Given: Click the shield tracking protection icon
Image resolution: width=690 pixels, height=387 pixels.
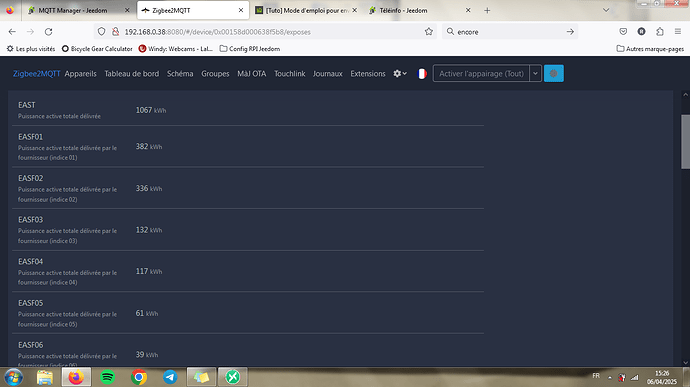Looking at the screenshot, I should [102, 32].
